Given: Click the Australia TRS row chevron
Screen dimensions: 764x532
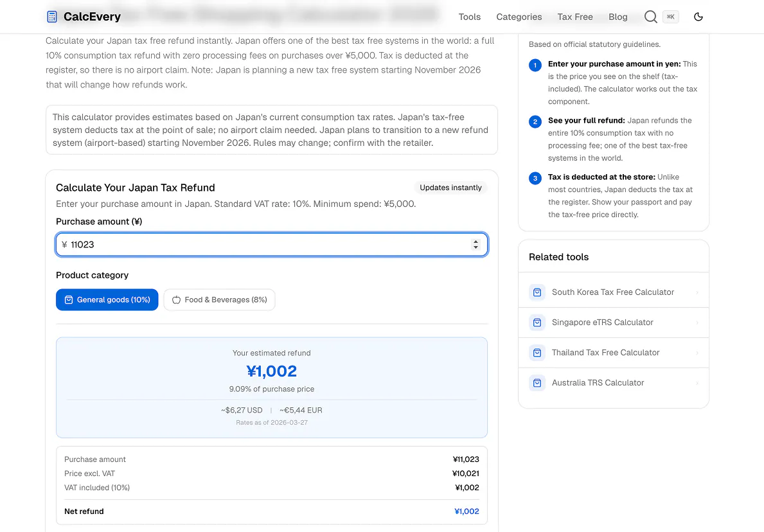Looking at the screenshot, I should [x=697, y=383].
